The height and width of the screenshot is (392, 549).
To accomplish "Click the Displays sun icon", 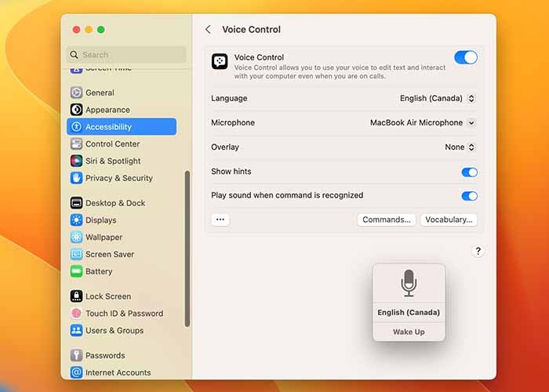I will tap(76, 220).
